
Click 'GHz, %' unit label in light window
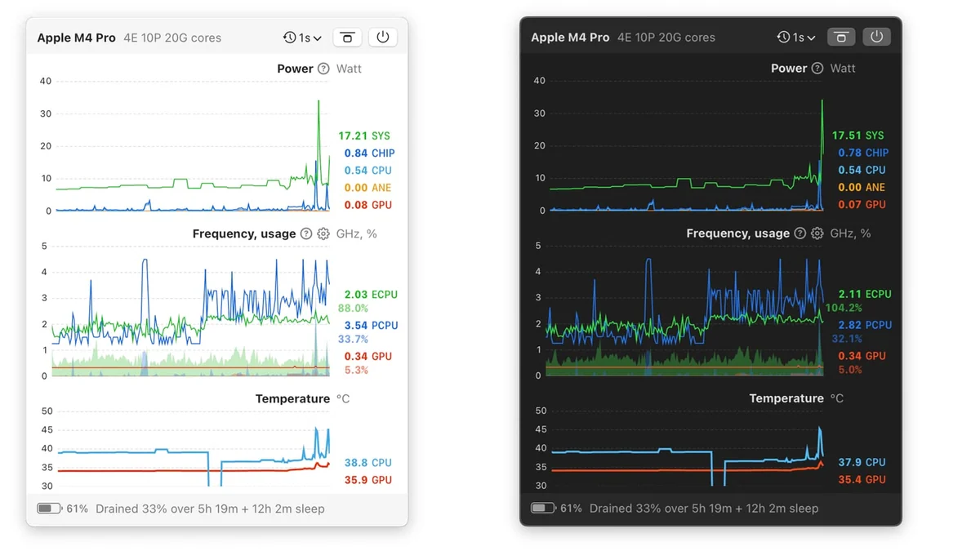[x=356, y=233]
